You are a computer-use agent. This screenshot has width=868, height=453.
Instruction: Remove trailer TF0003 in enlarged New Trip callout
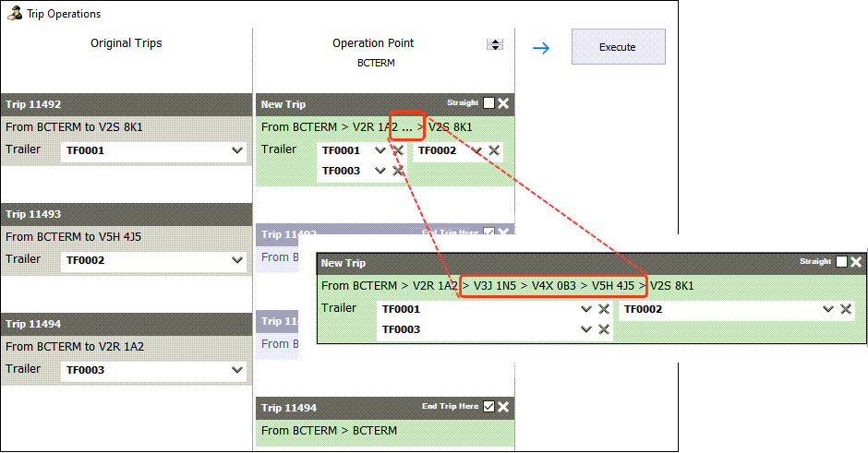coord(603,329)
